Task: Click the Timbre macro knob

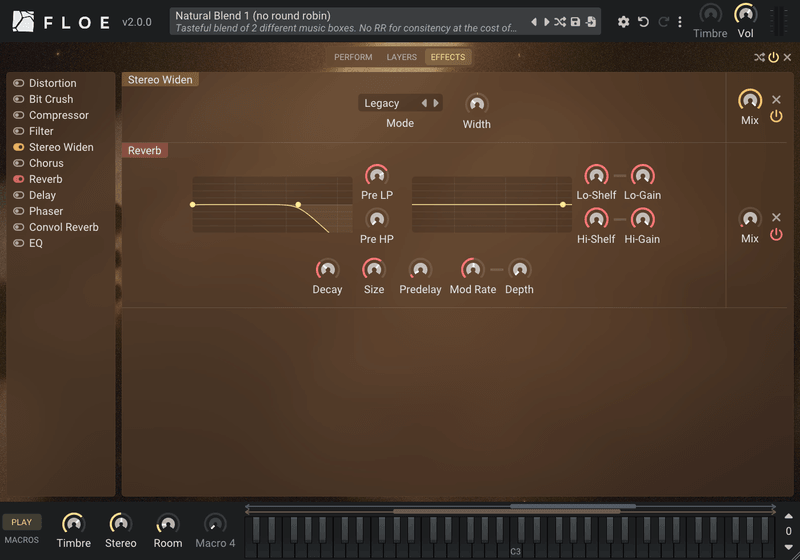Action: tap(73, 524)
